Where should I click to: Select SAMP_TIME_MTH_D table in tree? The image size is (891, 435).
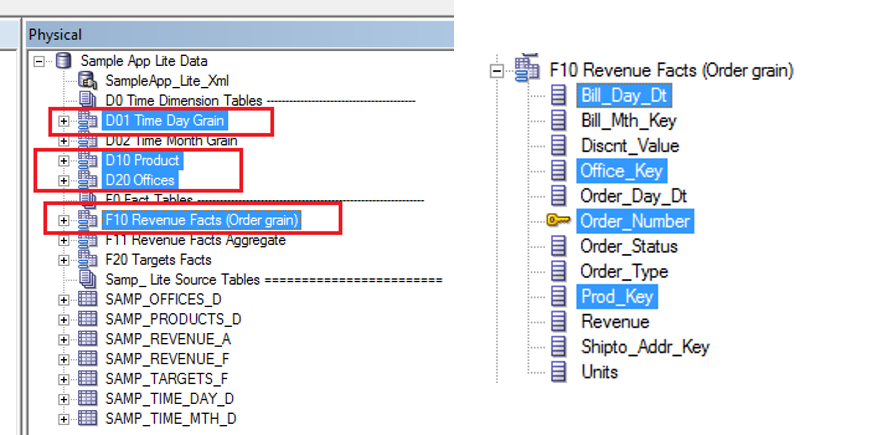171,418
